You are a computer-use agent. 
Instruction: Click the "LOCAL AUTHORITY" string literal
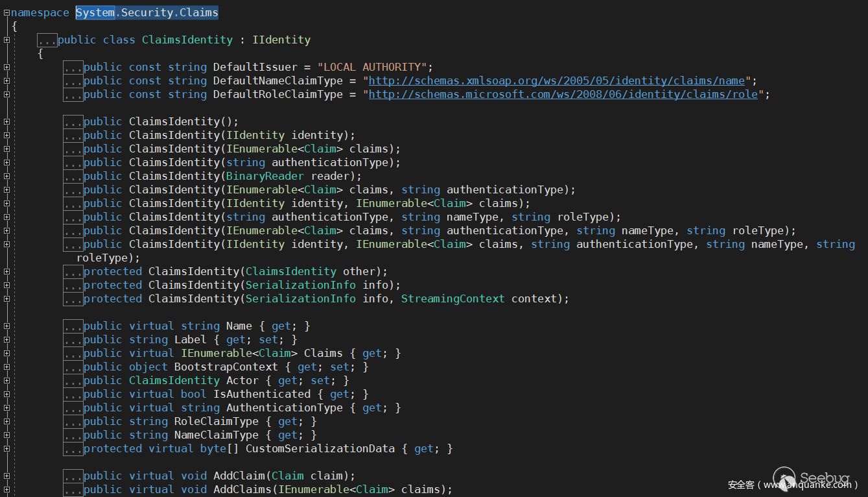[372, 67]
